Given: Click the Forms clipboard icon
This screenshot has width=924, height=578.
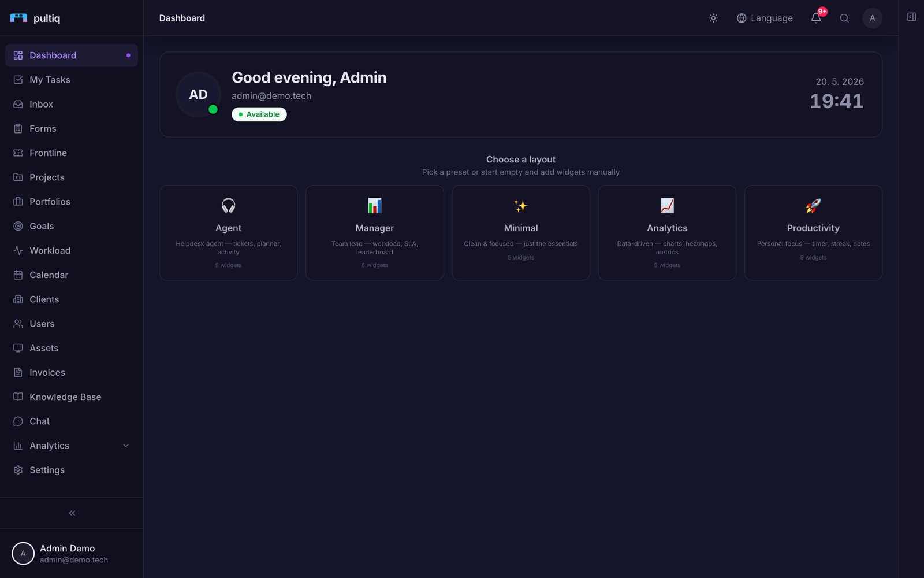Looking at the screenshot, I should pos(18,128).
